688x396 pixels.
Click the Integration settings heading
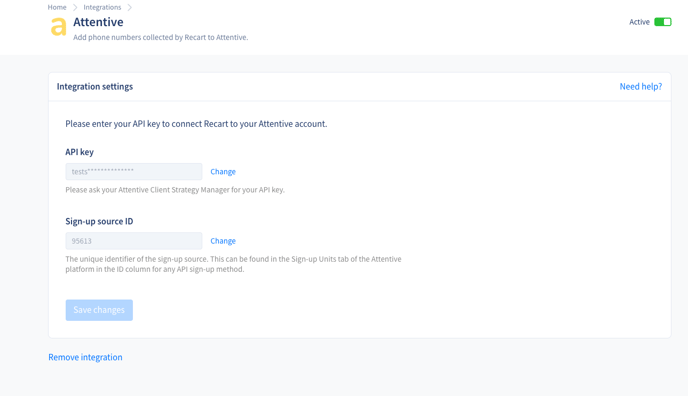95,86
